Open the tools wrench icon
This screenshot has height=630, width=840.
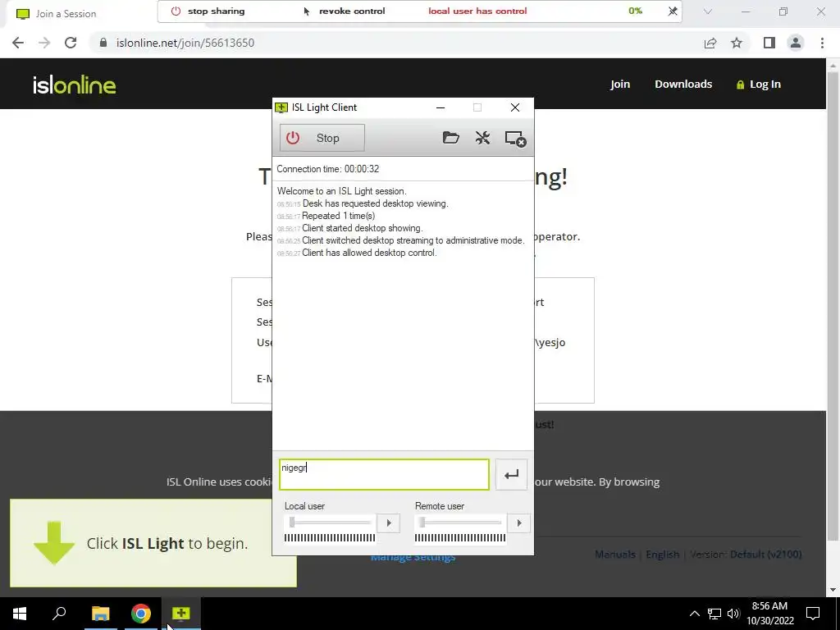pos(482,138)
